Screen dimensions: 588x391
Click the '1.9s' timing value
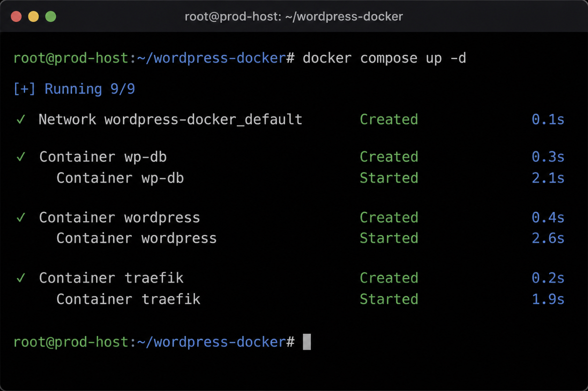pyautogui.click(x=548, y=299)
